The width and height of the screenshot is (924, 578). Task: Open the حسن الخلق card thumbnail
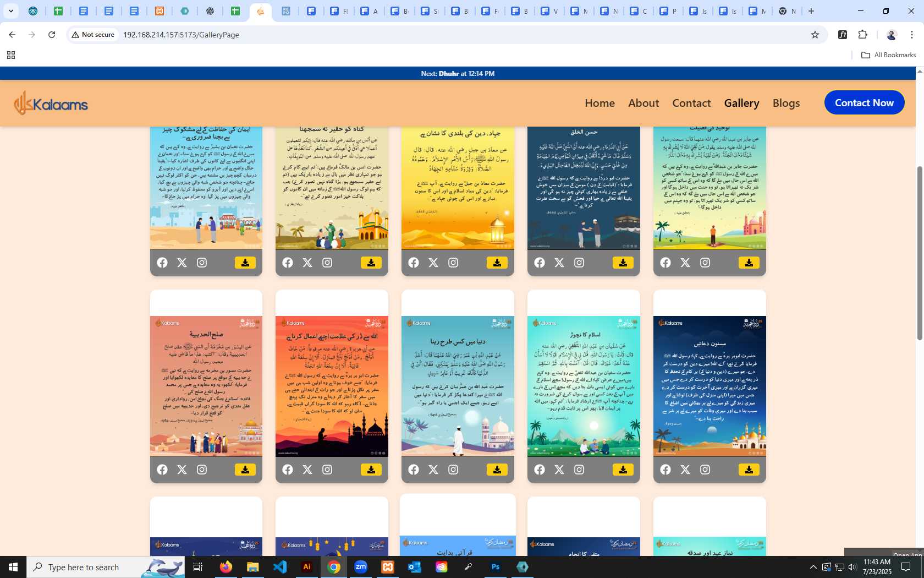[x=584, y=188]
